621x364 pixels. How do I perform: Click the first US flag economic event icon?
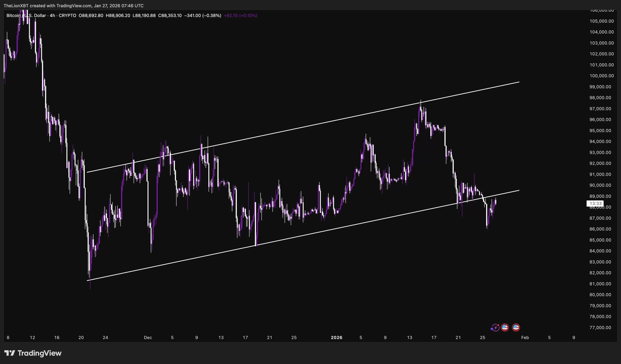(x=505, y=327)
